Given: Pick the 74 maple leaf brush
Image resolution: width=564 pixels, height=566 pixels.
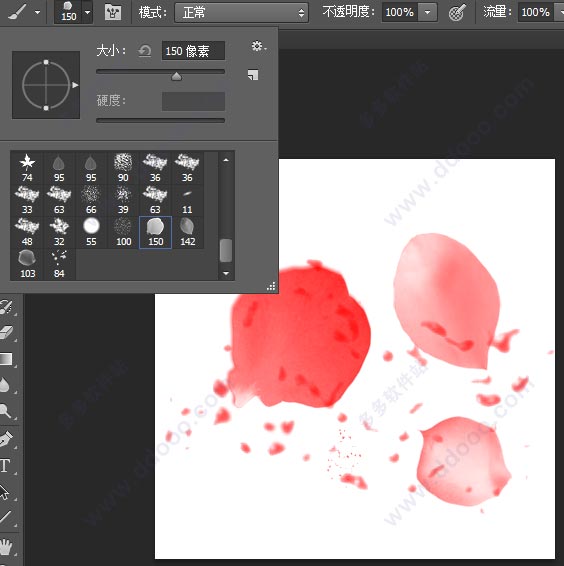Looking at the screenshot, I should click(x=27, y=168).
